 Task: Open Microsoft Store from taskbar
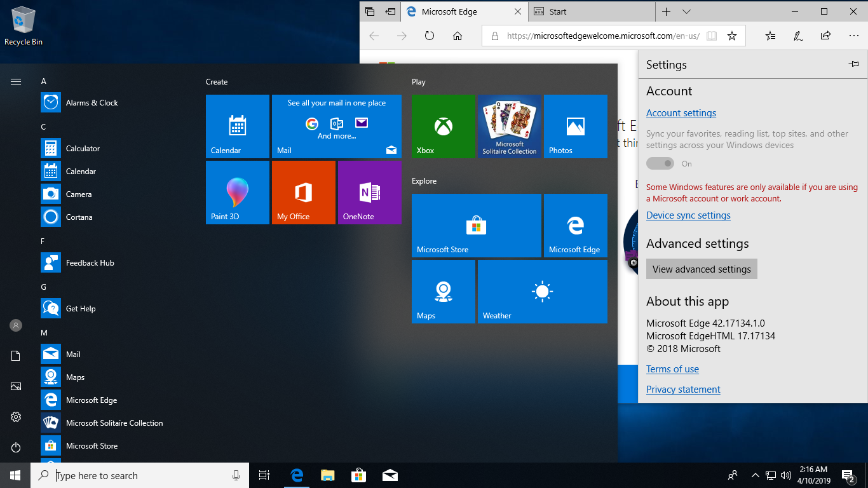coord(358,475)
